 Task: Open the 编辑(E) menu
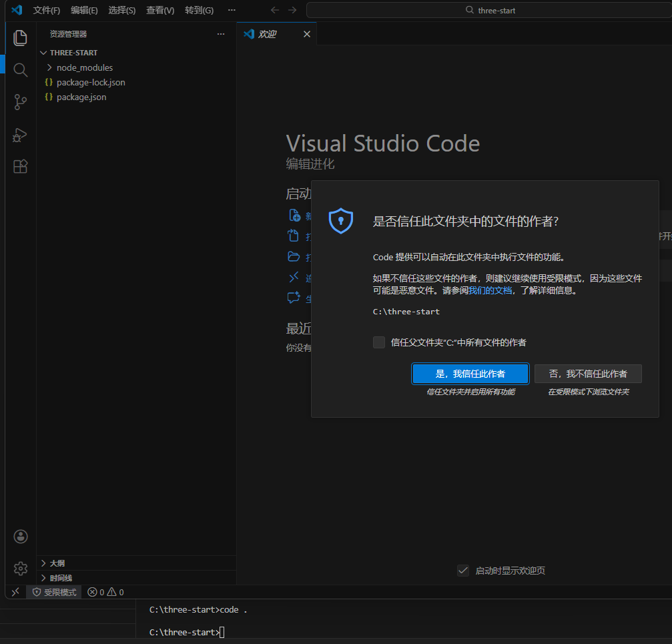point(84,10)
